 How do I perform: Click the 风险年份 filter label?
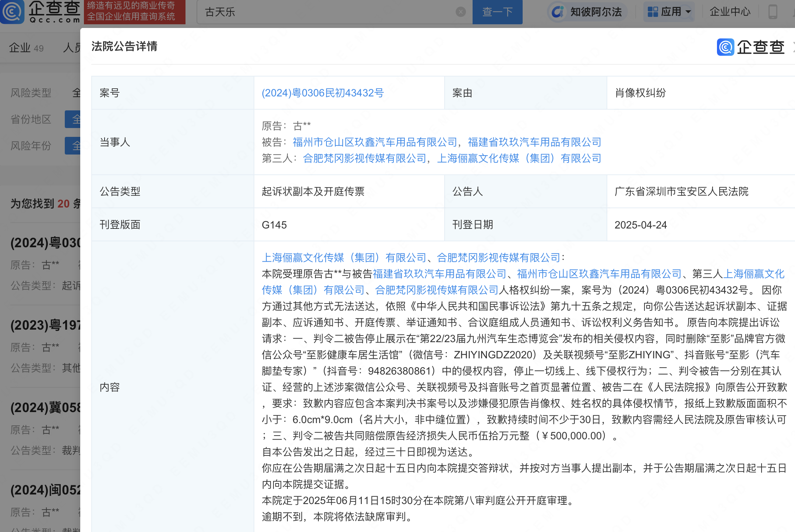pyautogui.click(x=31, y=146)
